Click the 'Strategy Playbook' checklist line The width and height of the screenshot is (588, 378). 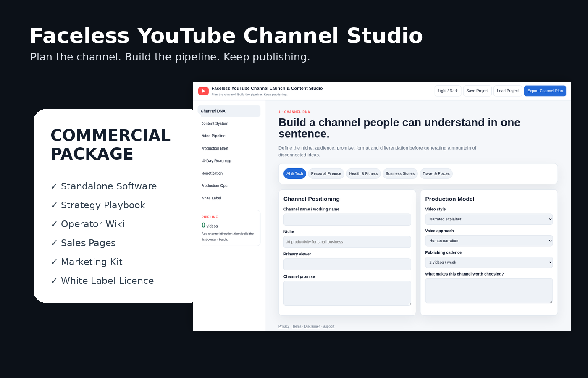click(98, 205)
